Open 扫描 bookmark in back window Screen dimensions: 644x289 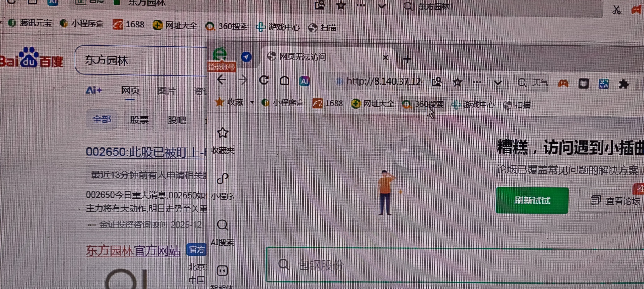click(322, 28)
